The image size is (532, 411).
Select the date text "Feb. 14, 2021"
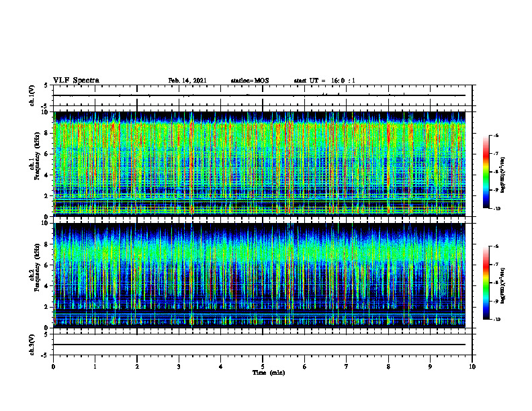pyautogui.click(x=187, y=81)
